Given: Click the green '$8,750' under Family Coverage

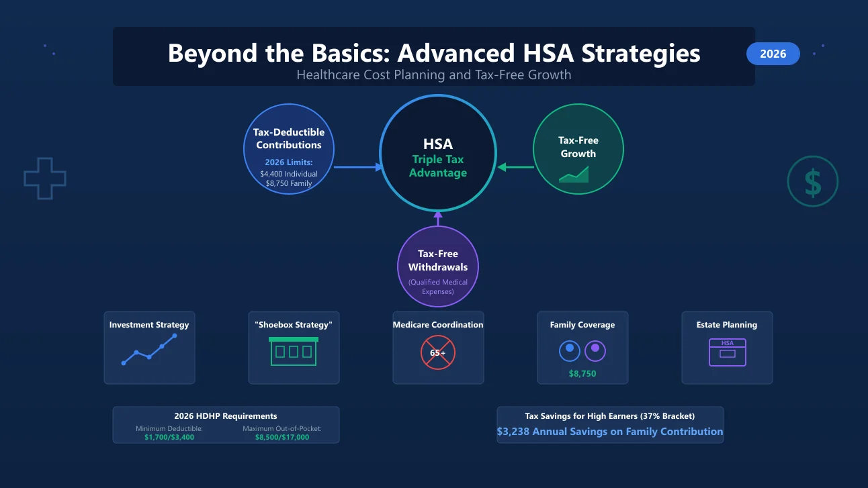Looking at the screenshot, I should pyautogui.click(x=582, y=374).
